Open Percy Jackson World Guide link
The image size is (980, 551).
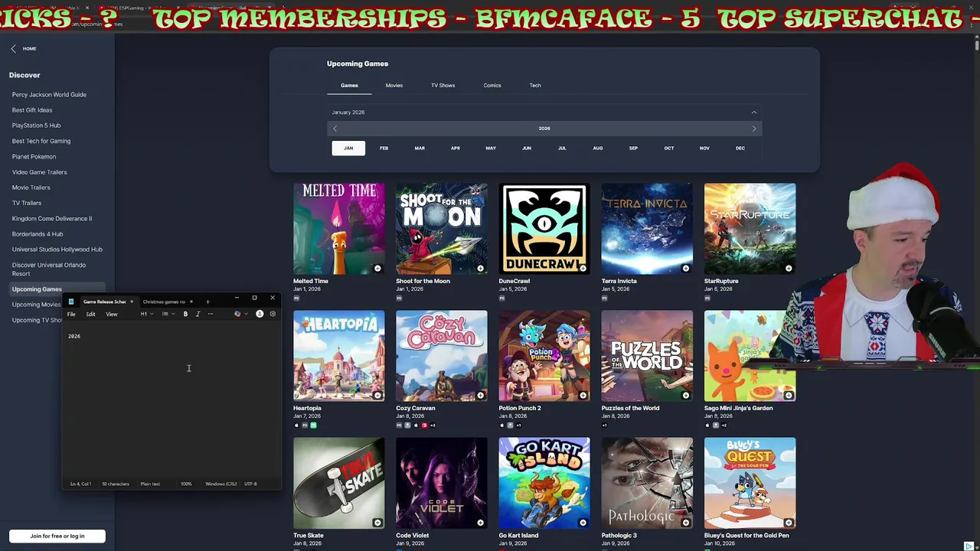pos(49,95)
